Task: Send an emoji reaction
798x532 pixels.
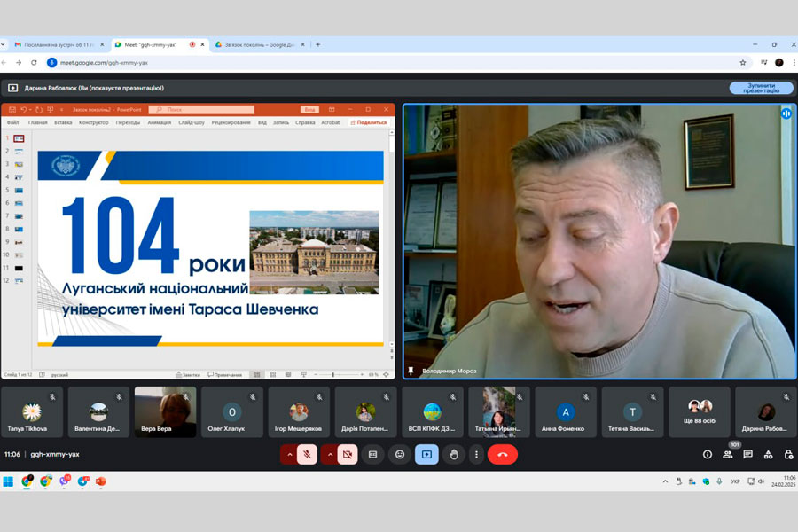Action: (x=400, y=454)
